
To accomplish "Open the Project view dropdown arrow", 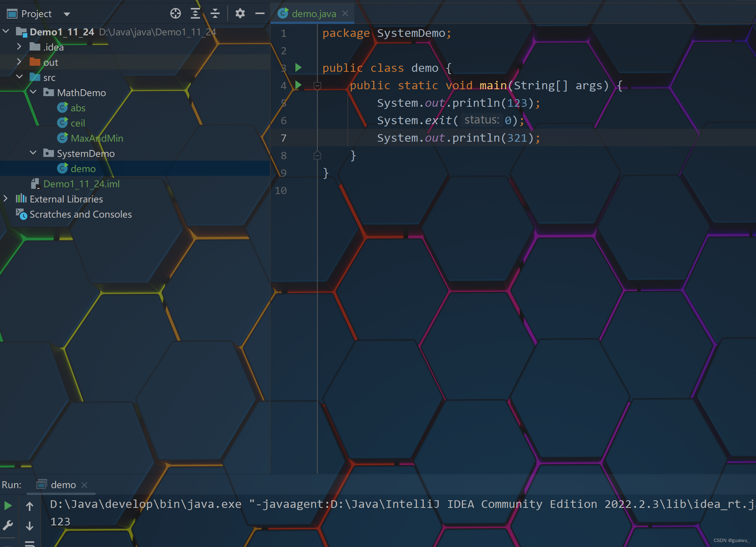I will (67, 14).
